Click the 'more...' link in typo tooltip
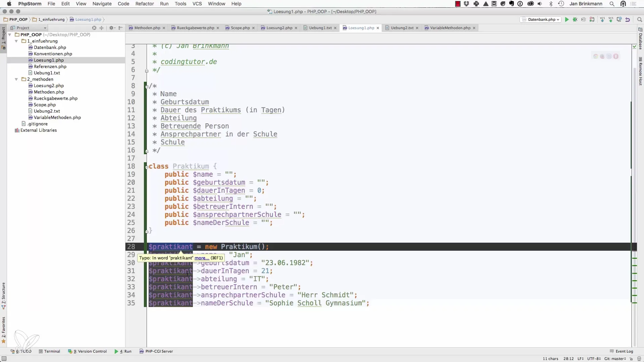 click(202, 258)
